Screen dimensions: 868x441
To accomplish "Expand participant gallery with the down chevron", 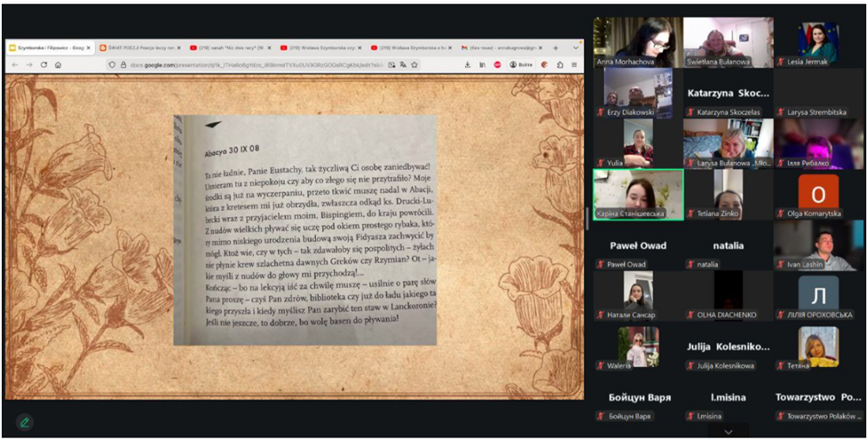I will point(728,432).
